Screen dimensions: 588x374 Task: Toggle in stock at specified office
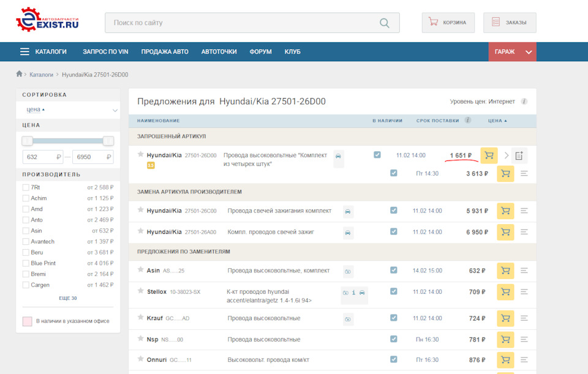point(27,321)
